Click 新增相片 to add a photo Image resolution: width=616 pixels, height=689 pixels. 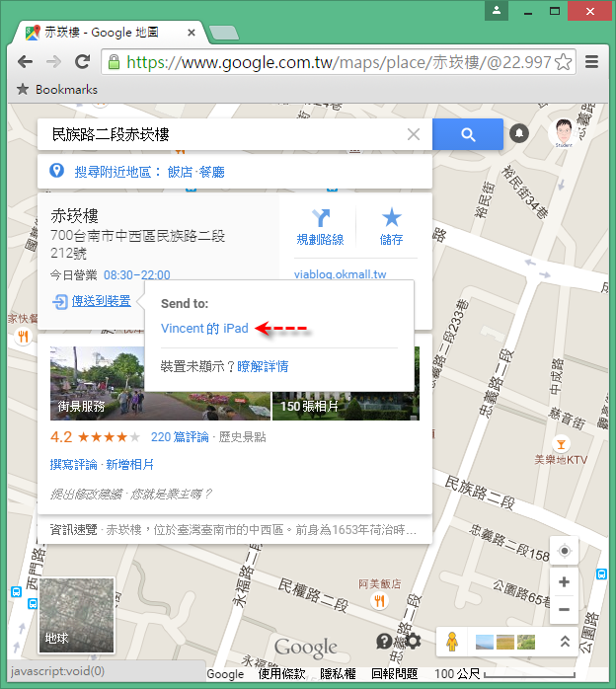coord(129,465)
